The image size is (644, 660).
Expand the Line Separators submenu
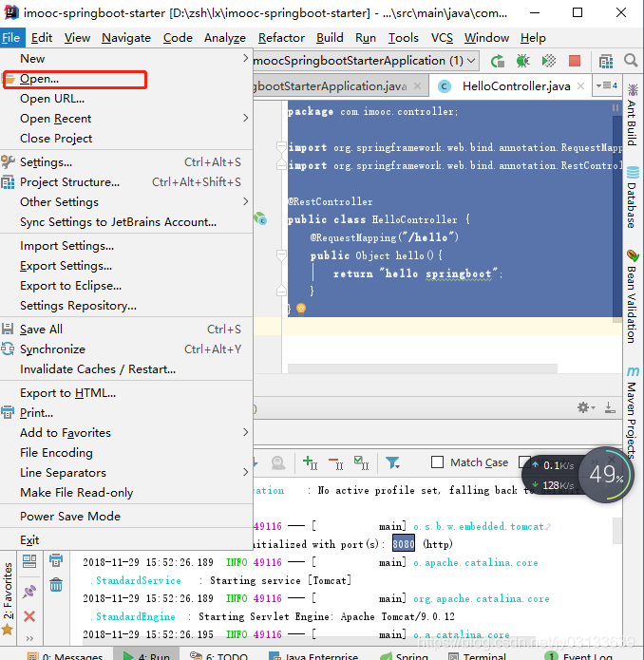click(126, 472)
